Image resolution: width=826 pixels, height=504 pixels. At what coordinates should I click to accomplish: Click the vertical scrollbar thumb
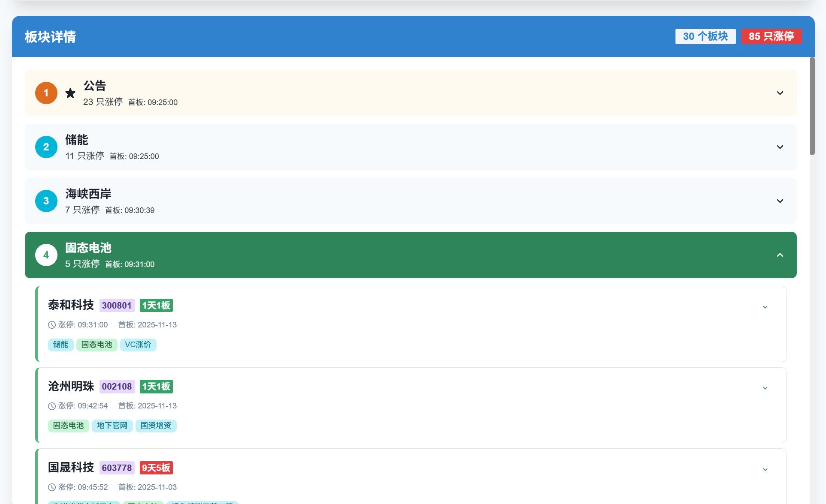click(x=812, y=106)
